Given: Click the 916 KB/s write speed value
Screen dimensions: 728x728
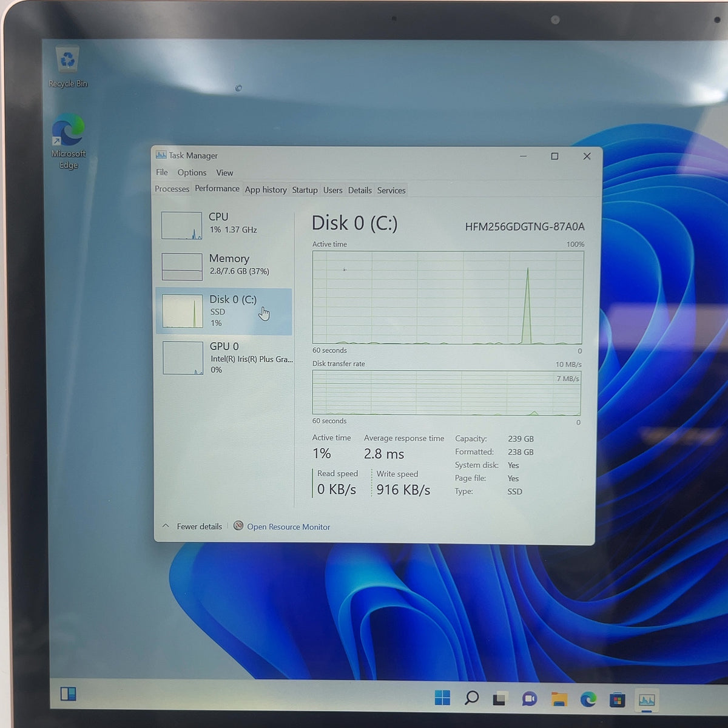Looking at the screenshot, I should pos(403,490).
